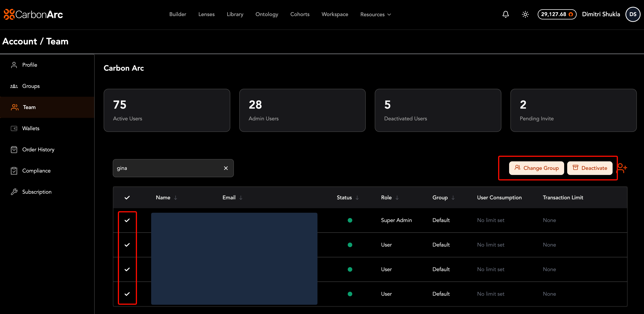Open Wallets from the sidebar
The image size is (644, 314).
pyautogui.click(x=30, y=128)
